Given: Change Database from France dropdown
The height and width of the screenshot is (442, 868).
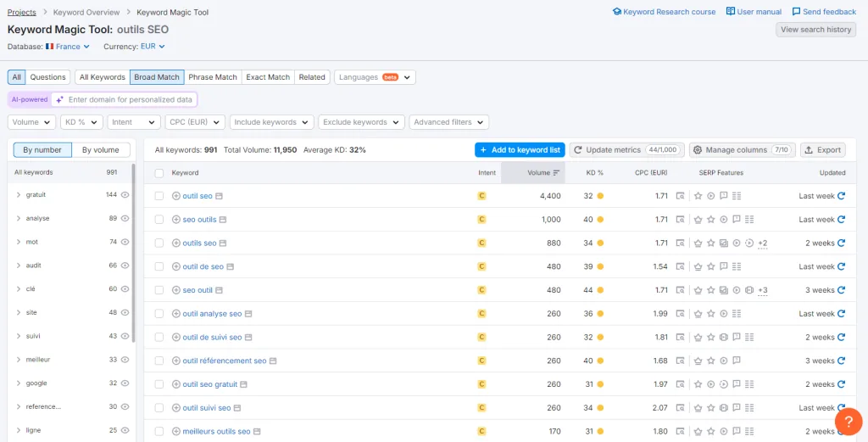Looking at the screenshot, I should pyautogui.click(x=68, y=47).
